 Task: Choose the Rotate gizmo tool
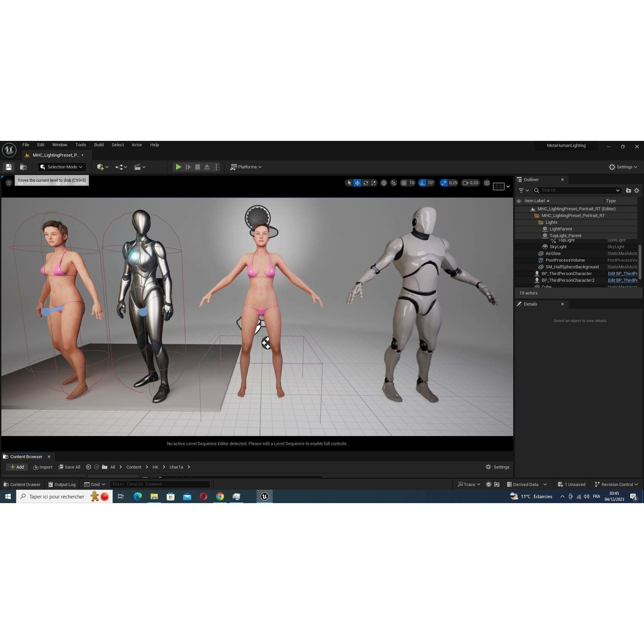point(366,183)
